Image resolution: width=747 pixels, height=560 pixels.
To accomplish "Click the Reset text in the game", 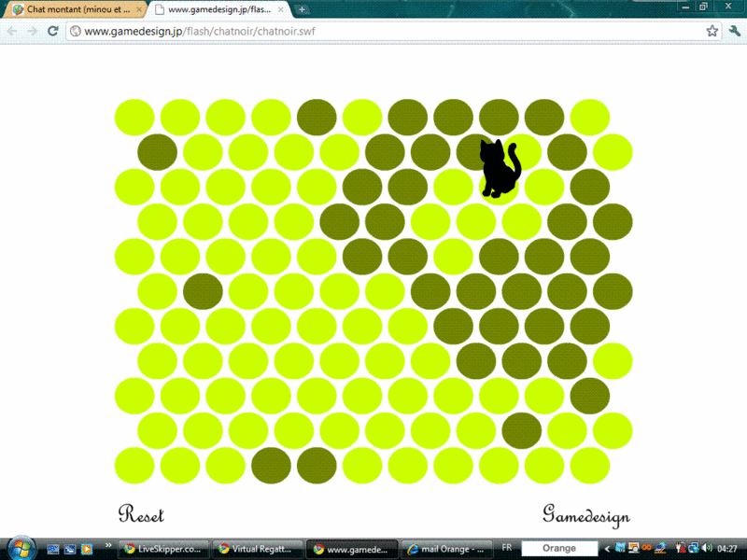I will pyautogui.click(x=141, y=514).
